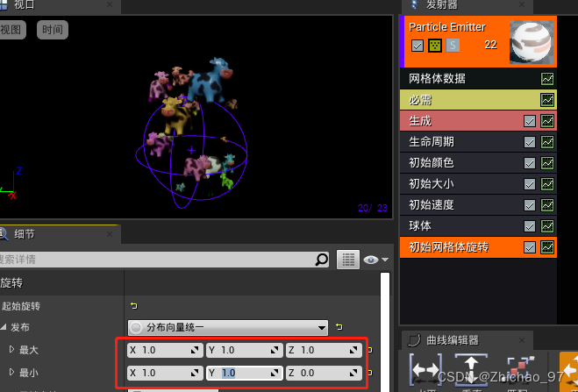Select the 细节 details tab
This screenshot has height=392, width=578.
click(25, 234)
